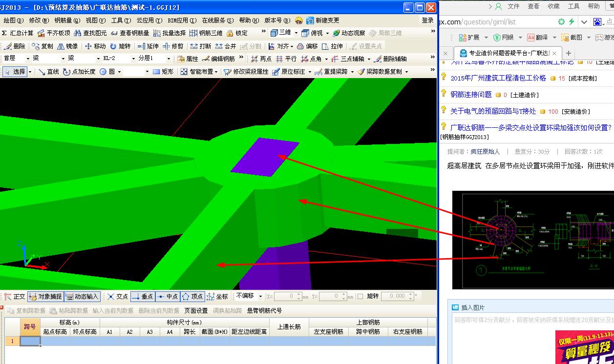Open the 修改(M) menu

point(39,20)
